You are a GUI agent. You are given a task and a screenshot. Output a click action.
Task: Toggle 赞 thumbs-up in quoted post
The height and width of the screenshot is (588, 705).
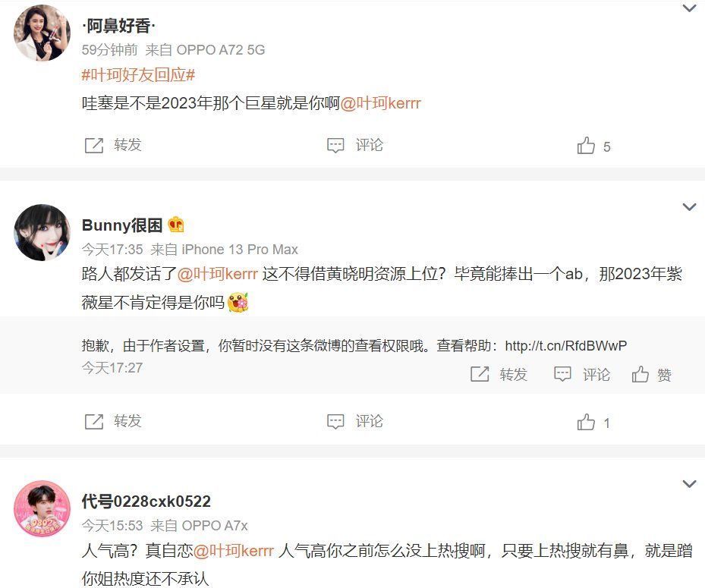[x=640, y=374]
